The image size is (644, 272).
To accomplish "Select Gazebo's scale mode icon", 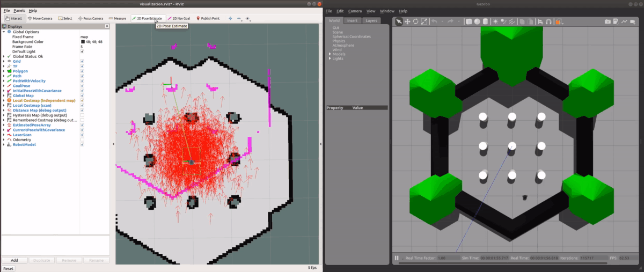I will pos(424,21).
